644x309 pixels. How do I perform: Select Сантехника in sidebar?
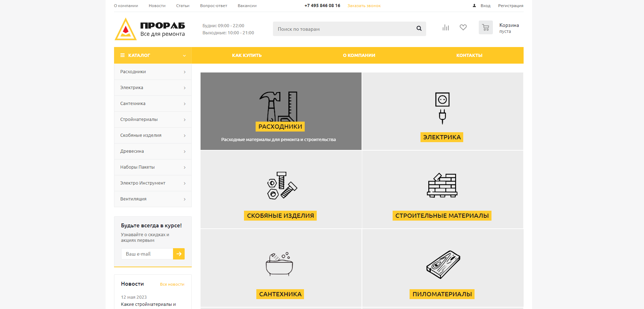point(153,104)
